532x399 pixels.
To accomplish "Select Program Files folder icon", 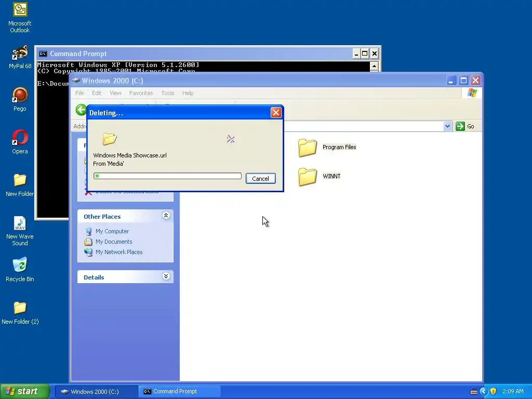I will (308, 148).
